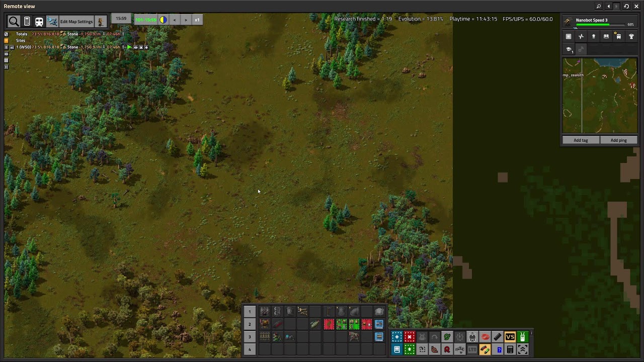Toggle the VS shortcut button
The width and height of the screenshot is (644, 362).
tap(510, 337)
